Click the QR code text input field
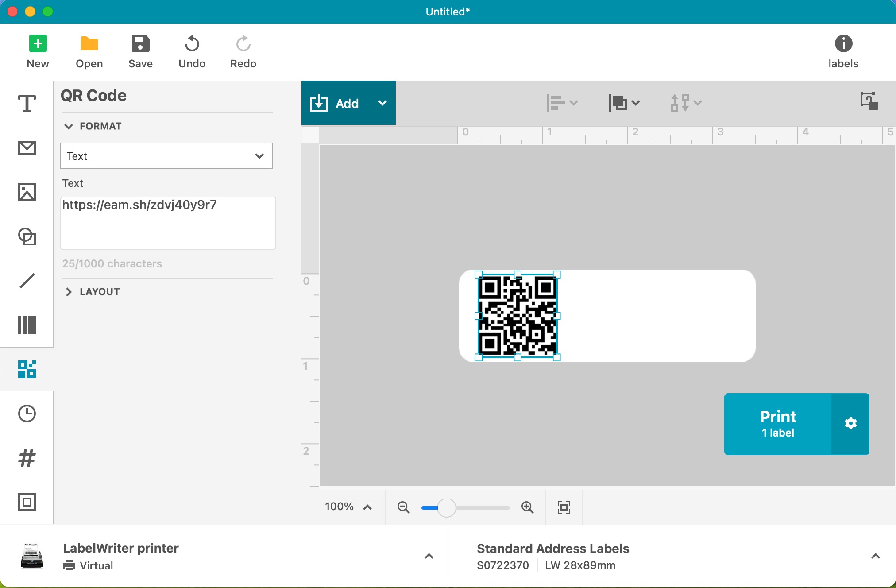896x588 pixels. pos(168,223)
